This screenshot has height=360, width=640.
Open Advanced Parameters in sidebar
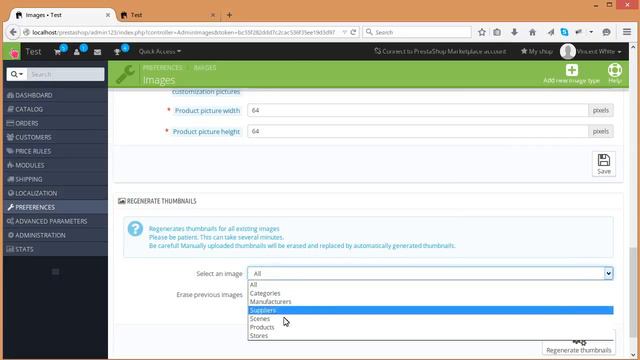click(x=56, y=221)
